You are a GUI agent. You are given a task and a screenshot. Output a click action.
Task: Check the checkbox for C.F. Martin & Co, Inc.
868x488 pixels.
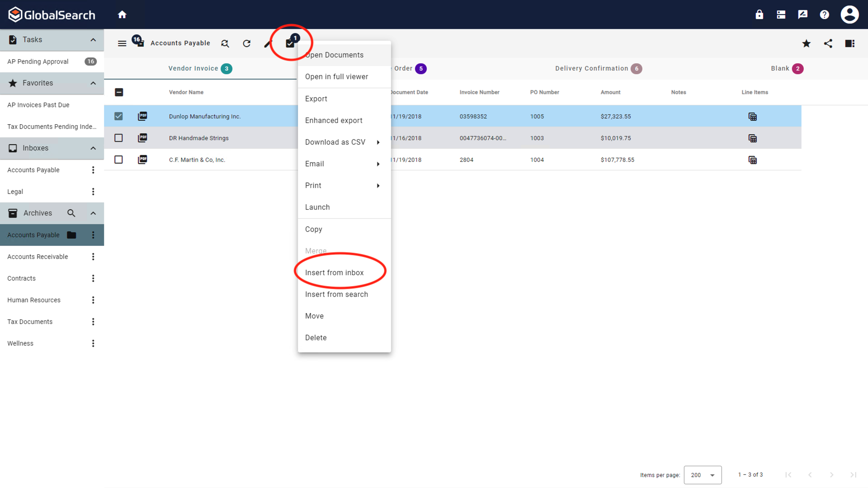point(118,160)
